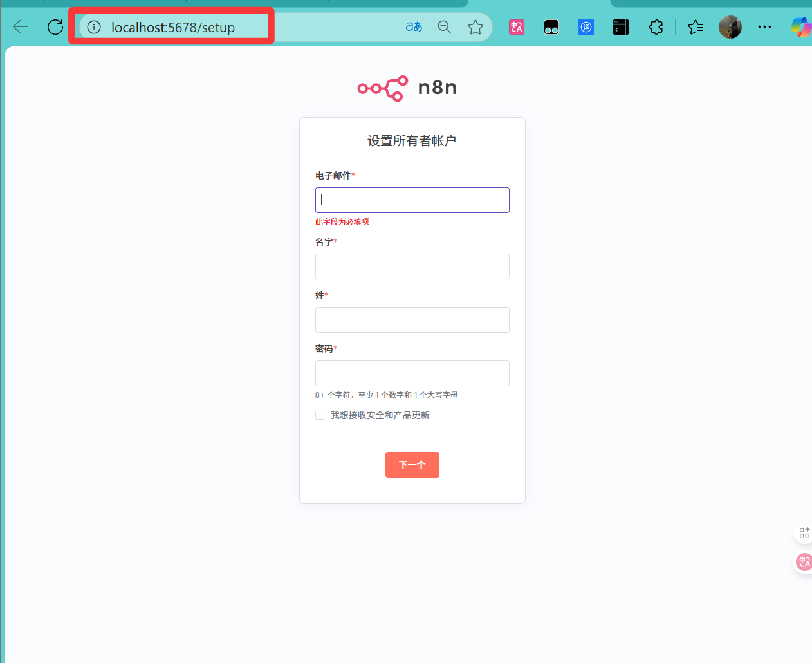Open browser Settings and more menu

(764, 27)
